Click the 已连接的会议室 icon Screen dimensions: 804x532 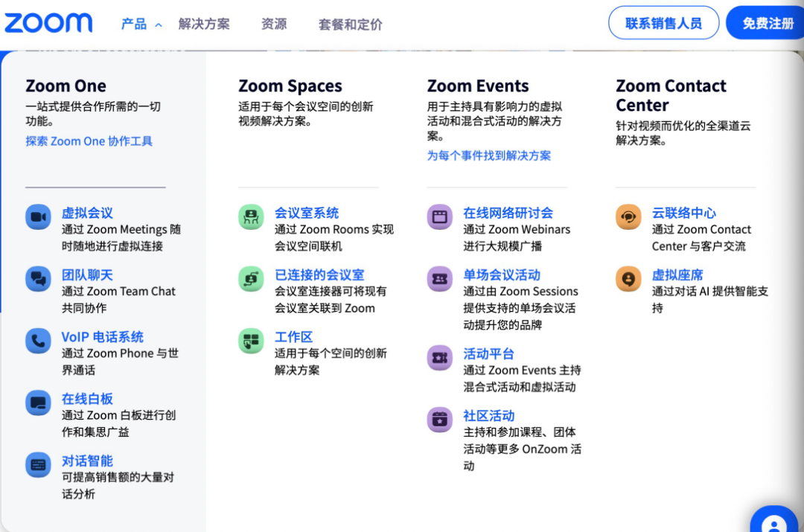251,279
